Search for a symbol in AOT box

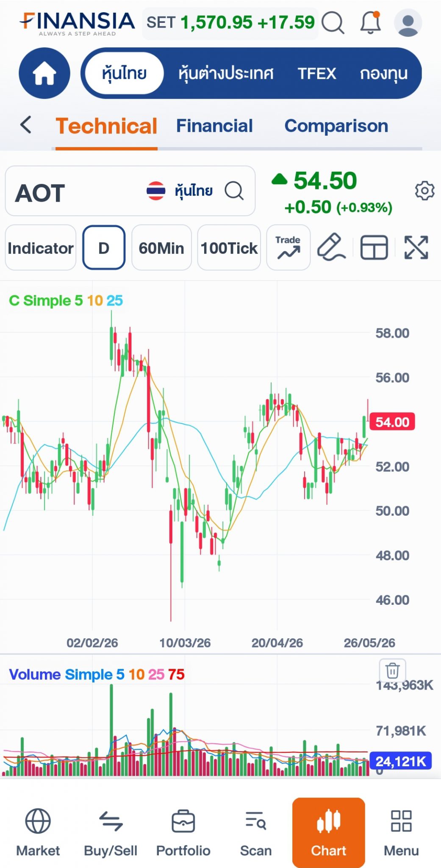(x=234, y=191)
